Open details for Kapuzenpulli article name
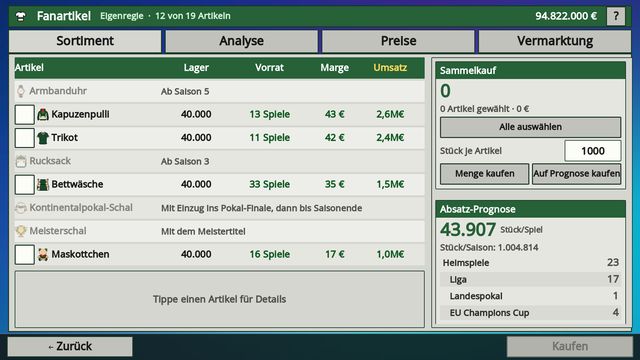640x360 pixels. 80,114
